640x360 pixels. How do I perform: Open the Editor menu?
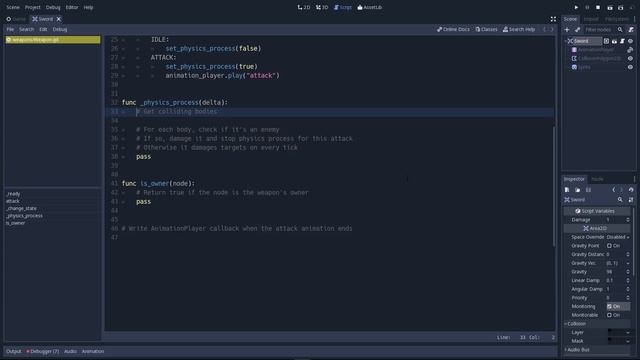[x=72, y=7]
